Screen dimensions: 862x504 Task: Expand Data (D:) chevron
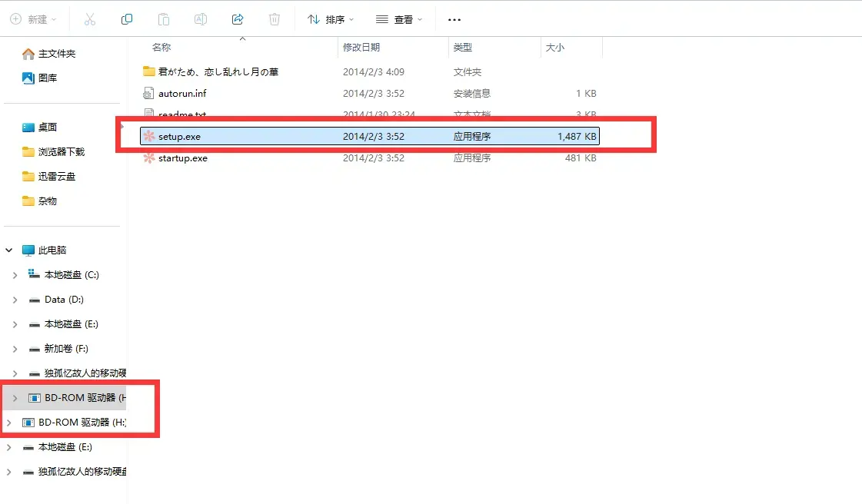click(x=15, y=300)
